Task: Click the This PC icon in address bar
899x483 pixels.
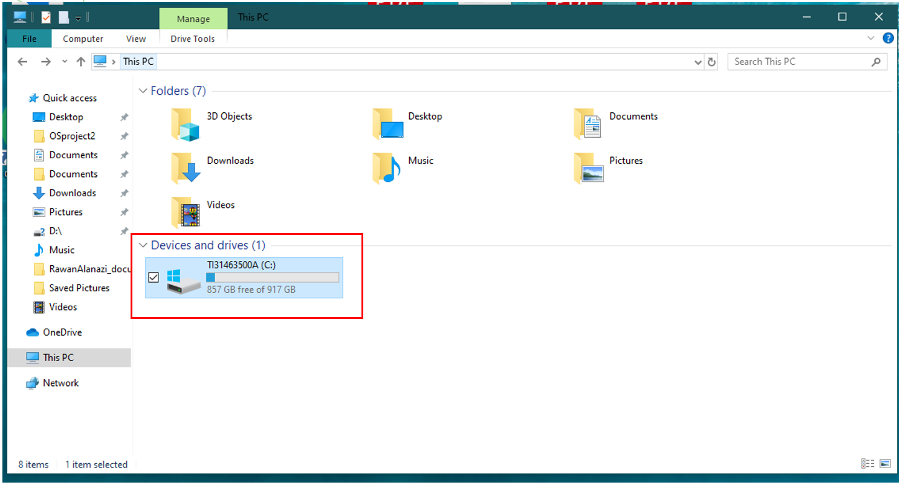Action: [100, 61]
